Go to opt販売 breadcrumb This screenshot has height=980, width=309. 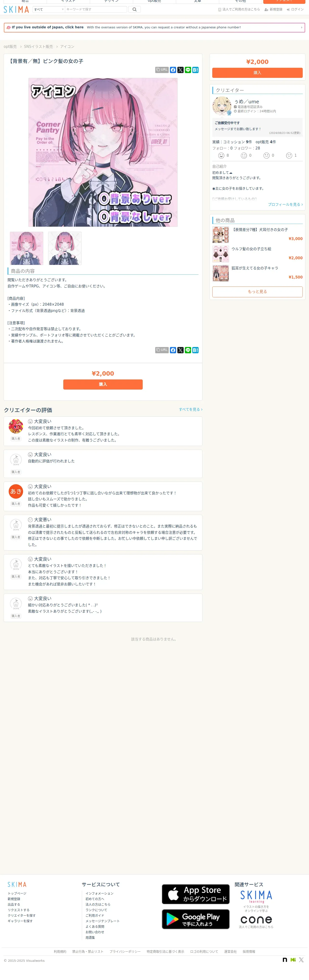coord(10,47)
